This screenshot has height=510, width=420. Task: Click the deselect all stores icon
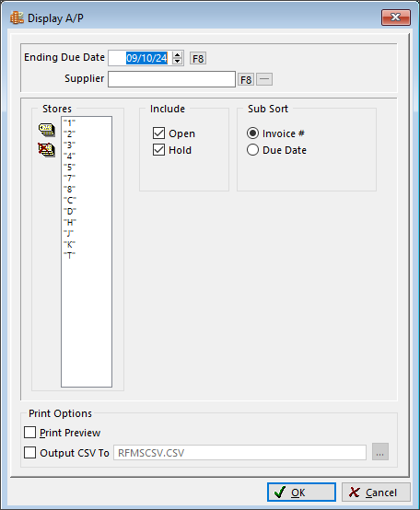coord(47,150)
